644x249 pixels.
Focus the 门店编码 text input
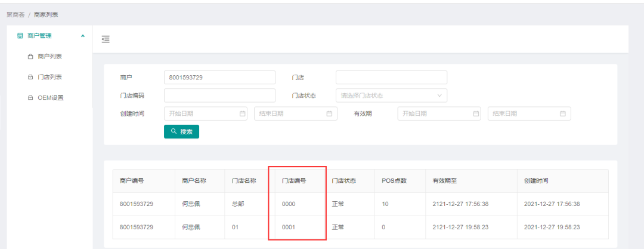point(219,96)
